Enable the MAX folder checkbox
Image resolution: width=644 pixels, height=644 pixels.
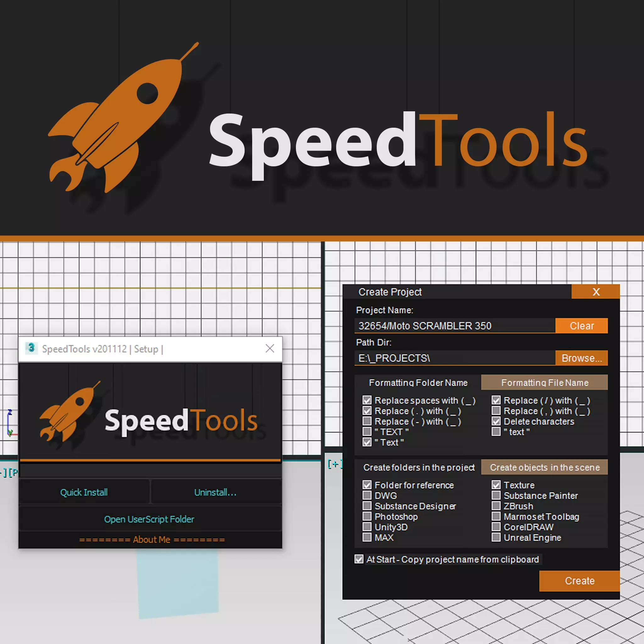(x=367, y=537)
